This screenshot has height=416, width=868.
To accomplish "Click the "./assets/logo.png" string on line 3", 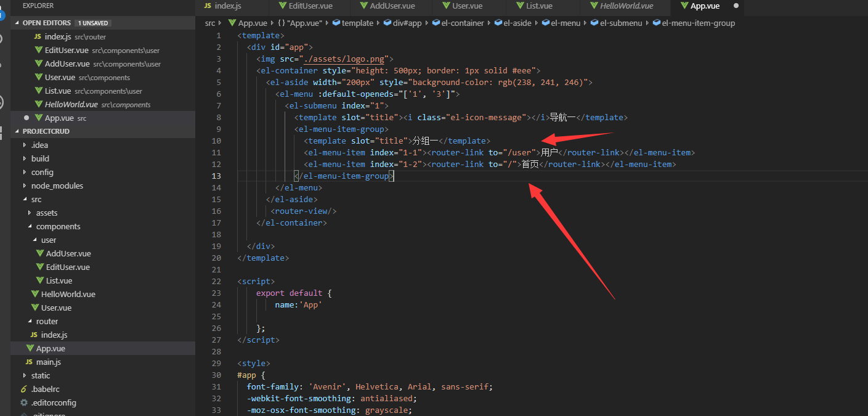I will point(344,59).
